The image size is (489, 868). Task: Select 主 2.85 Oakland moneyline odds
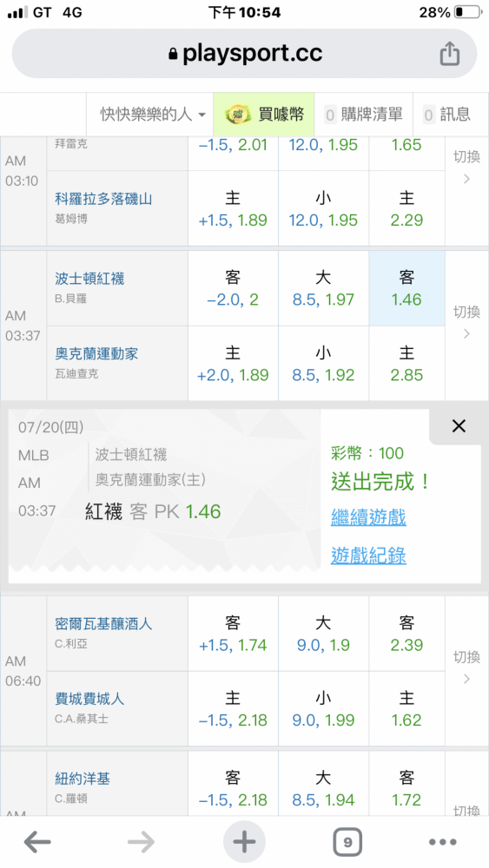click(407, 364)
